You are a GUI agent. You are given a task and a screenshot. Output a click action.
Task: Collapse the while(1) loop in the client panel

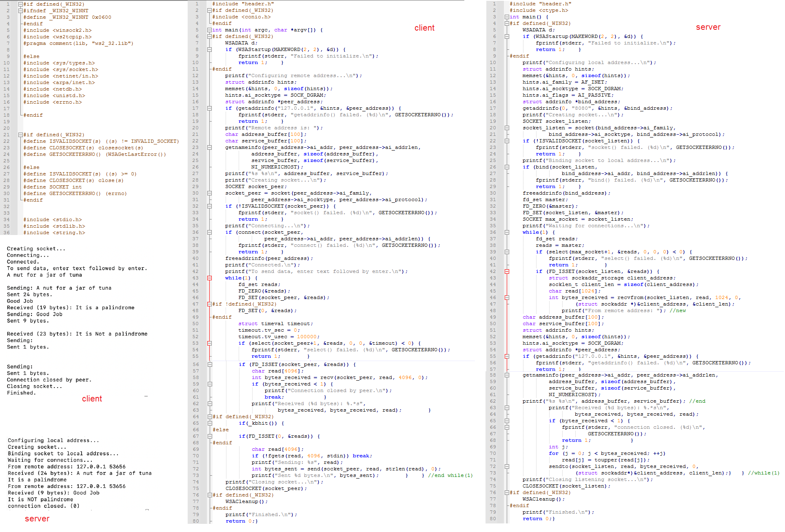pyautogui.click(x=208, y=278)
